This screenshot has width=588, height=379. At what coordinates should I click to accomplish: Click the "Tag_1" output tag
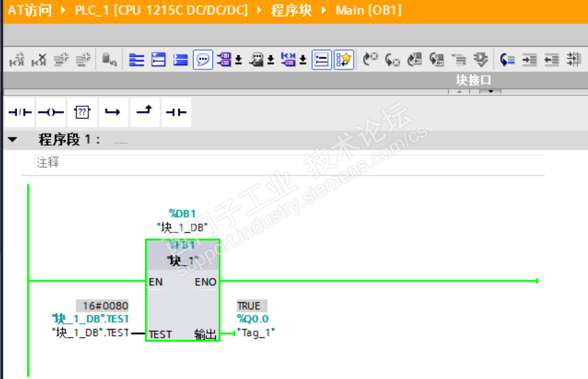point(256,333)
